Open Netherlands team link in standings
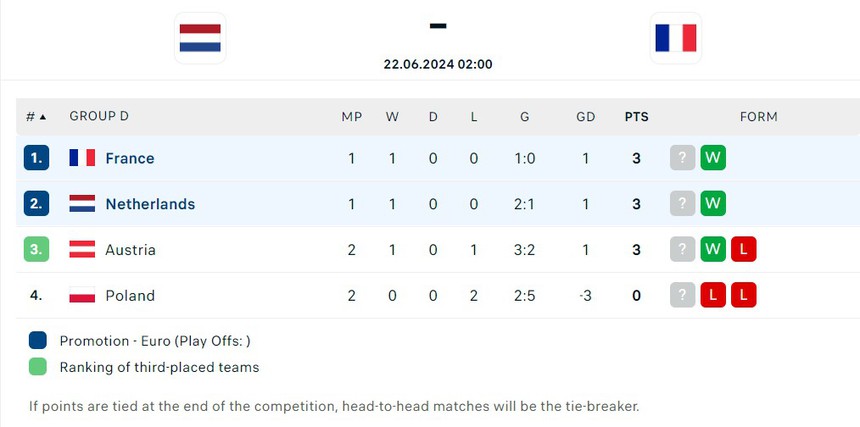This screenshot has height=427, width=860. click(x=150, y=204)
